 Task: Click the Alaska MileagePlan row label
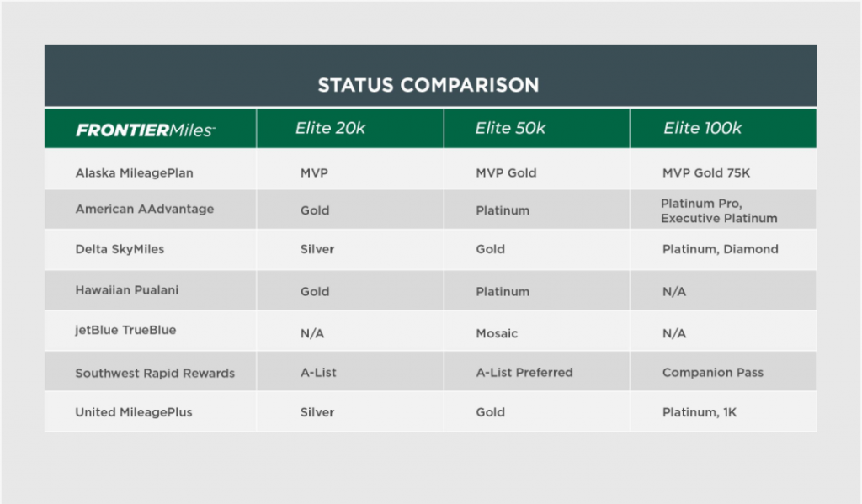(134, 173)
